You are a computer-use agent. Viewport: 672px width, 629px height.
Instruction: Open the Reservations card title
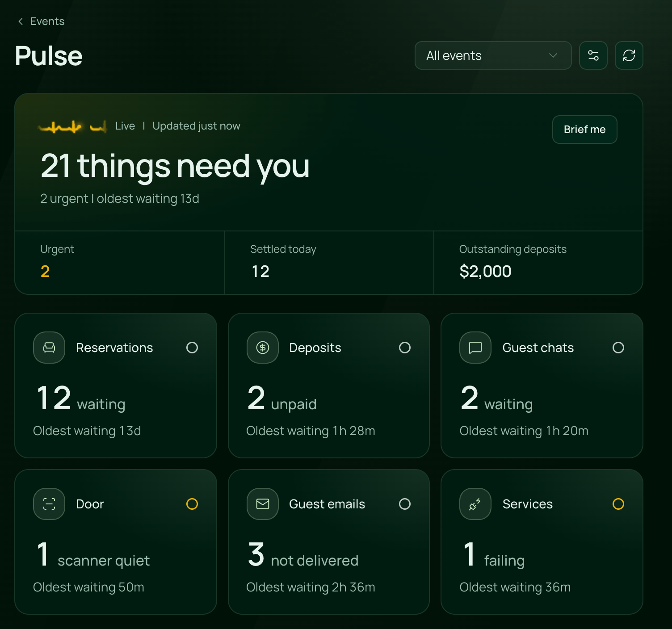click(x=114, y=348)
